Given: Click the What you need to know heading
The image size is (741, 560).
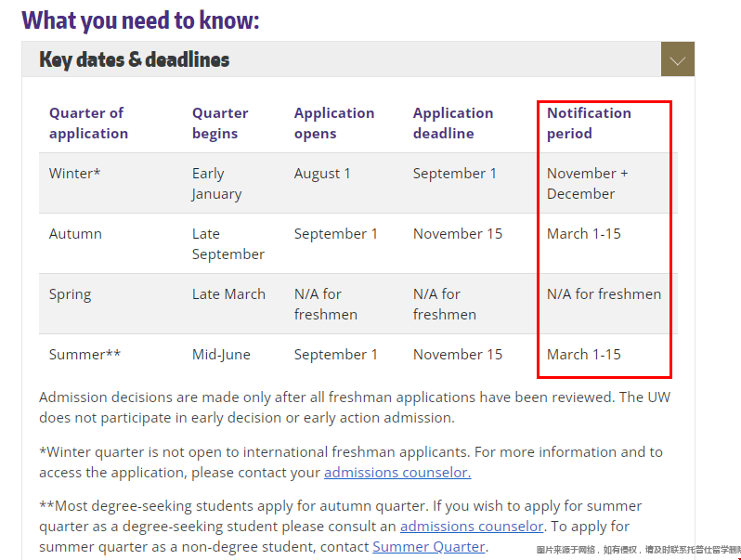Looking at the screenshot, I should point(140,20).
